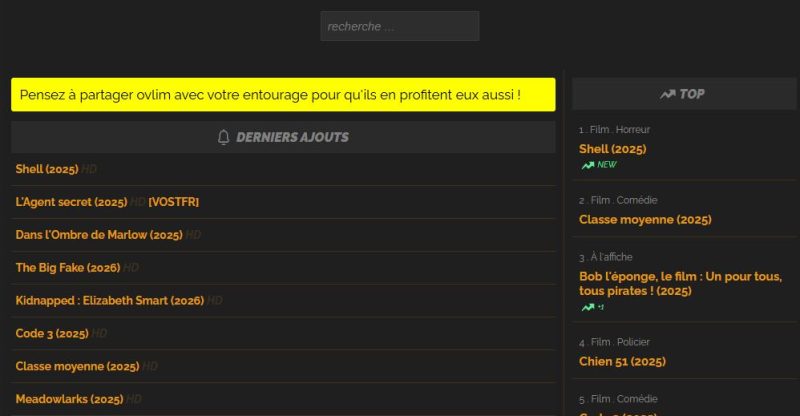Open Meadowlarks (2025) movie link

(69, 399)
